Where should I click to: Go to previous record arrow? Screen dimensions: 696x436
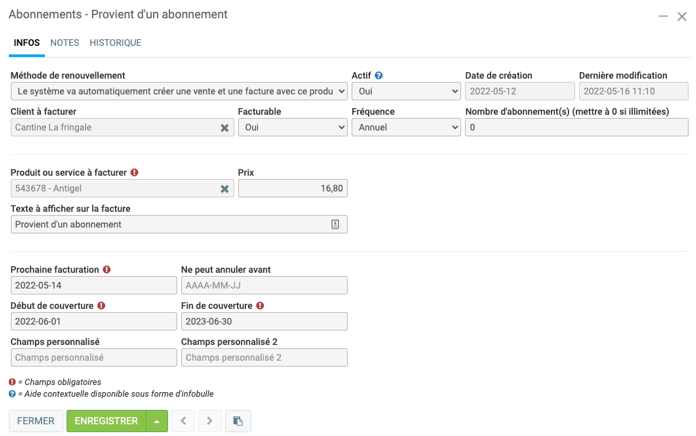(183, 421)
